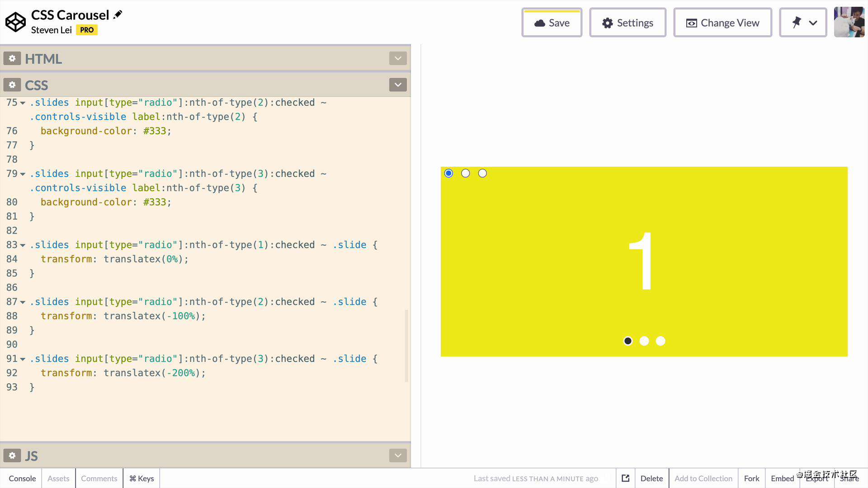This screenshot has width=868, height=488.
Task: Select the third radio button in preview
Action: 482,173
